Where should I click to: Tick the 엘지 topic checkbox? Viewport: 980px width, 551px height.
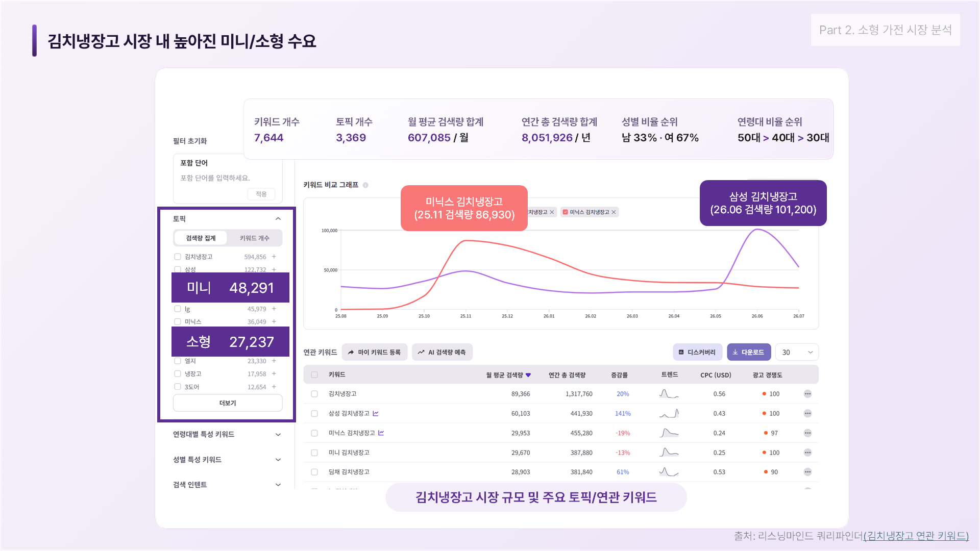[178, 361]
